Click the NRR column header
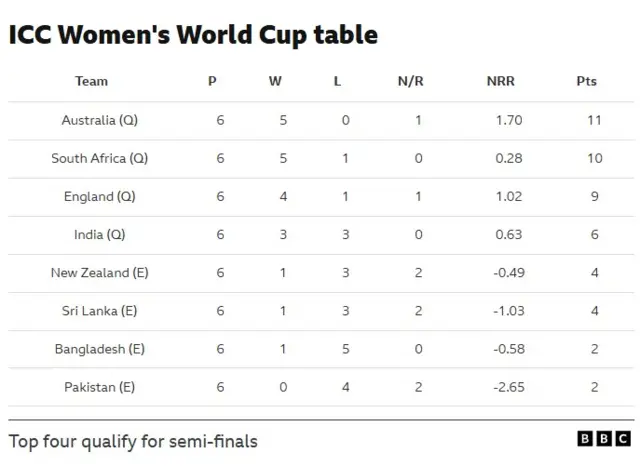 point(500,81)
